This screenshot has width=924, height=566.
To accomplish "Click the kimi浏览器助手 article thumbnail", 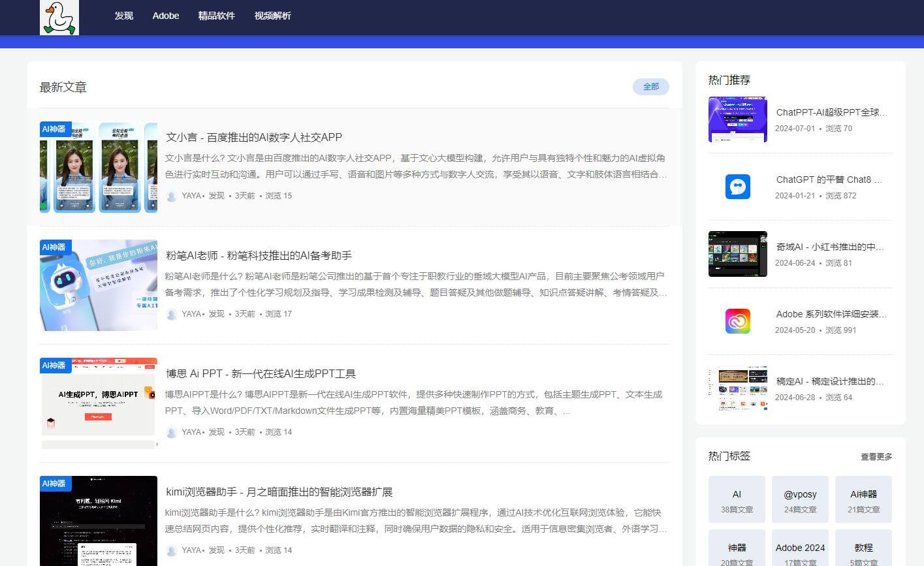I will click(x=98, y=520).
